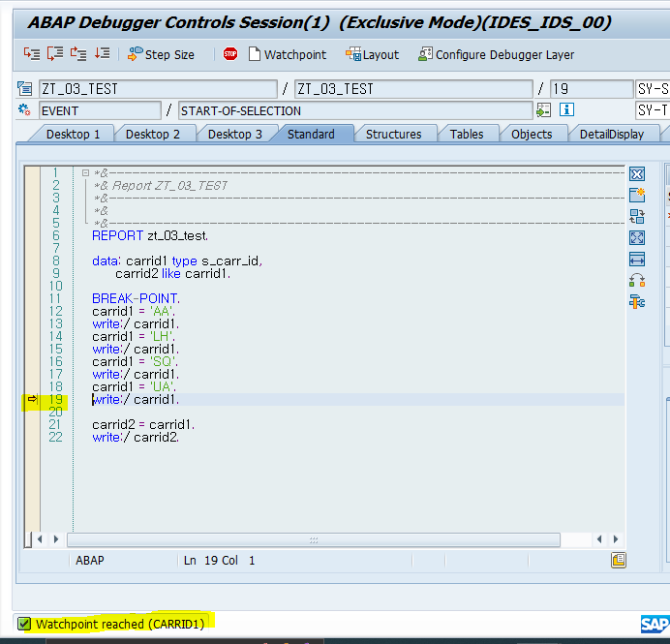
Task: Click the BREAK-POINT statement on line 11
Action: point(136,298)
